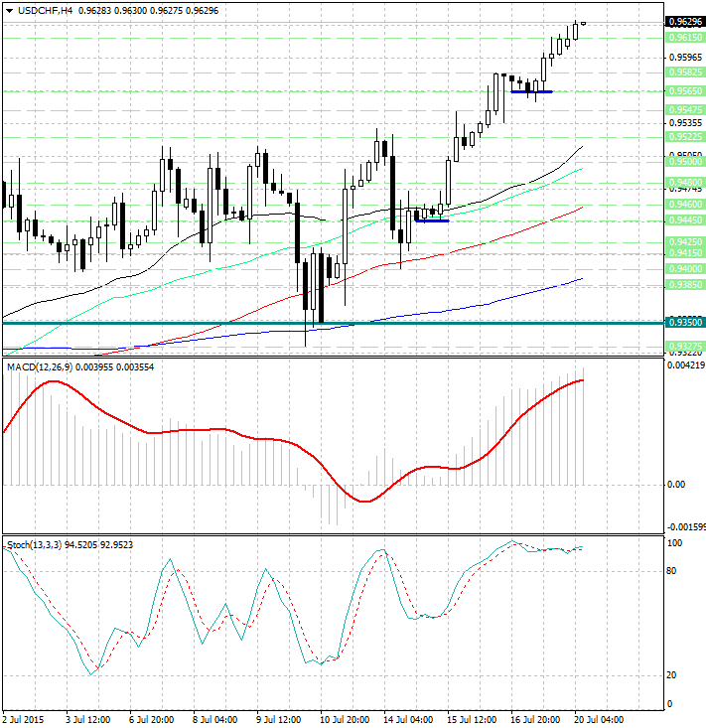Select the 0.94450 level label
Image resolution: width=706 pixels, height=728 pixels.
click(x=685, y=220)
